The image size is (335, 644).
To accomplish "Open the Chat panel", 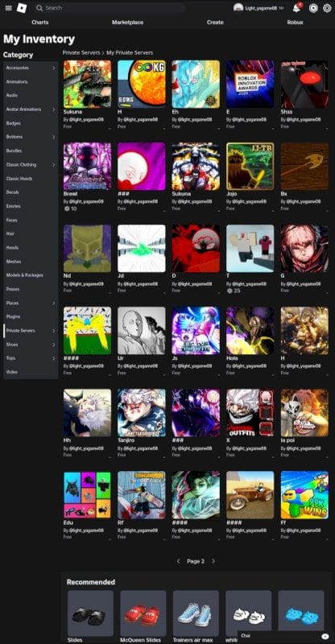I will coord(285,636).
